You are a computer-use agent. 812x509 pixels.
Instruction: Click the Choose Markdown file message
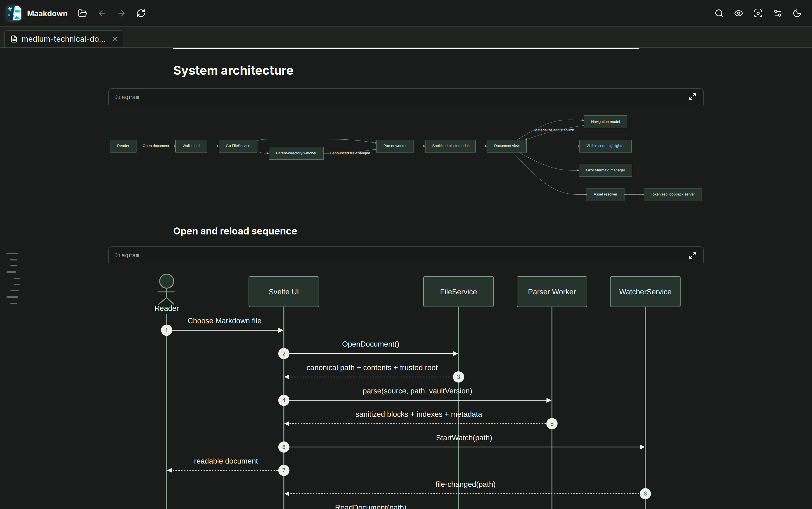[x=224, y=321]
